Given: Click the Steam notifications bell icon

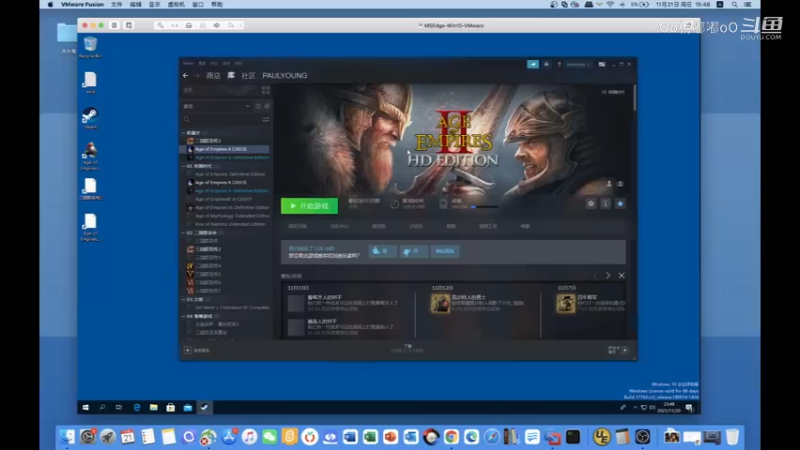Looking at the screenshot, I should [x=546, y=64].
